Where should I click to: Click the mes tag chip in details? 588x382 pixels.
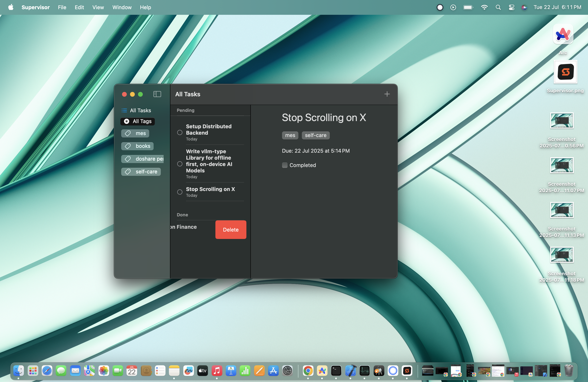(x=290, y=135)
